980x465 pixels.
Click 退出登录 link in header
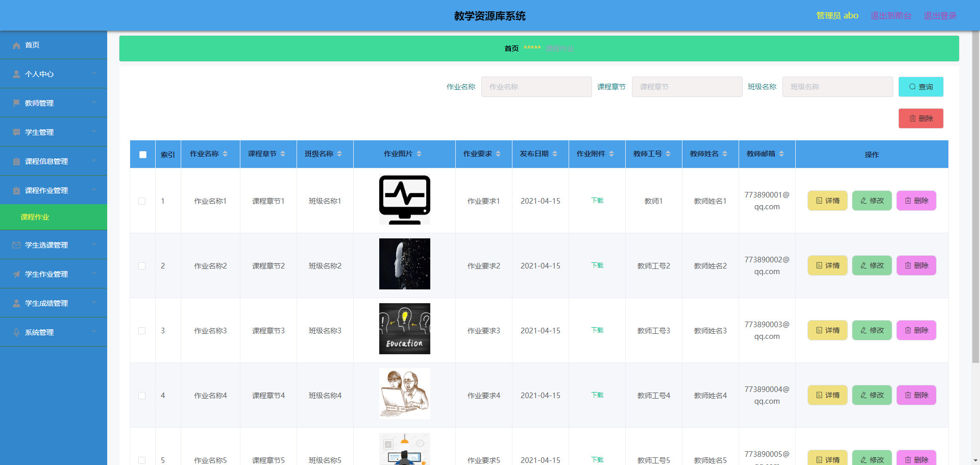click(x=940, y=15)
